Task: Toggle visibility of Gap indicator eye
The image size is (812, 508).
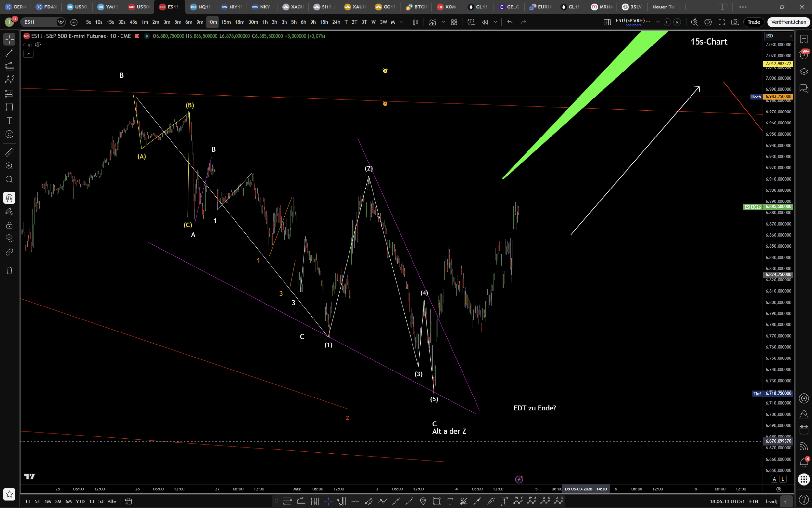Action: click(x=38, y=45)
